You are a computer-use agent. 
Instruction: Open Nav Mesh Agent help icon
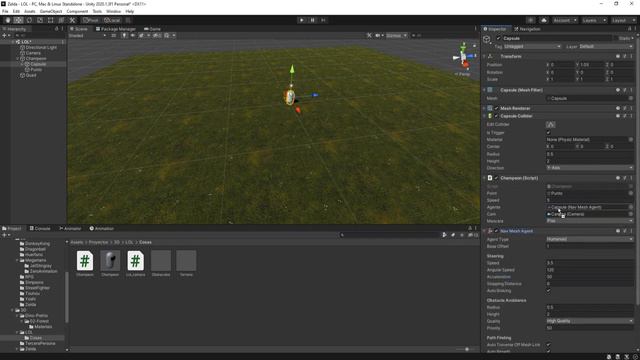pyautogui.click(x=618, y=231)
